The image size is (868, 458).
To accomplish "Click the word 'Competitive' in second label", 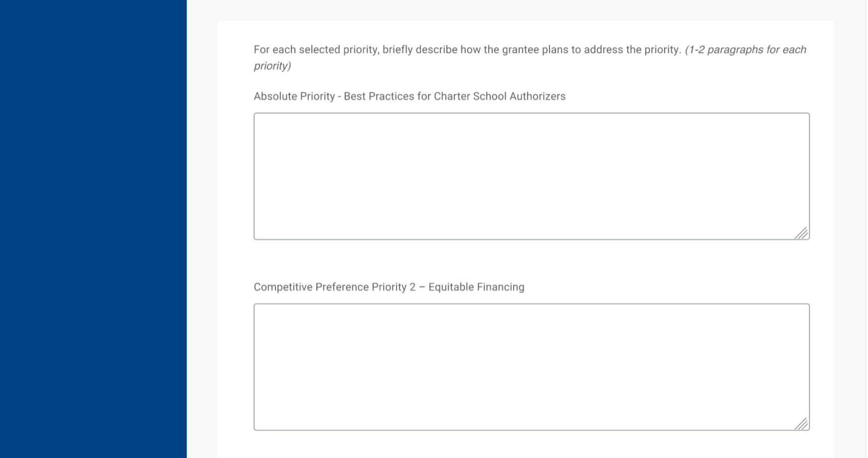I will 283,287.
